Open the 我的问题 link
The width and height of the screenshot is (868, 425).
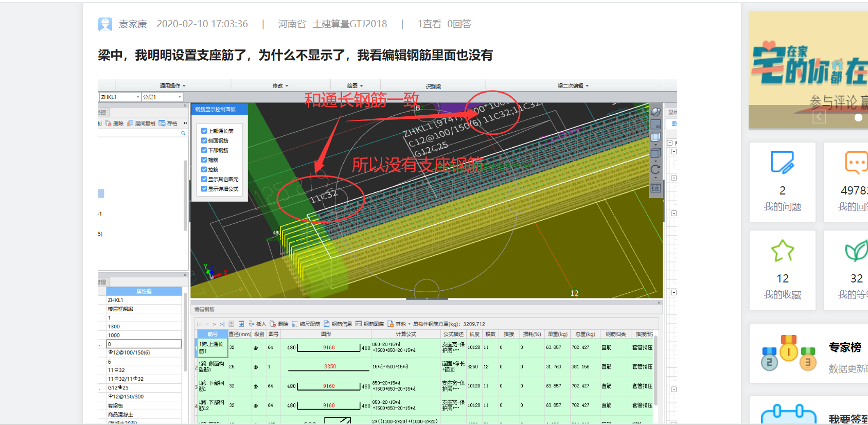[783, 207]
